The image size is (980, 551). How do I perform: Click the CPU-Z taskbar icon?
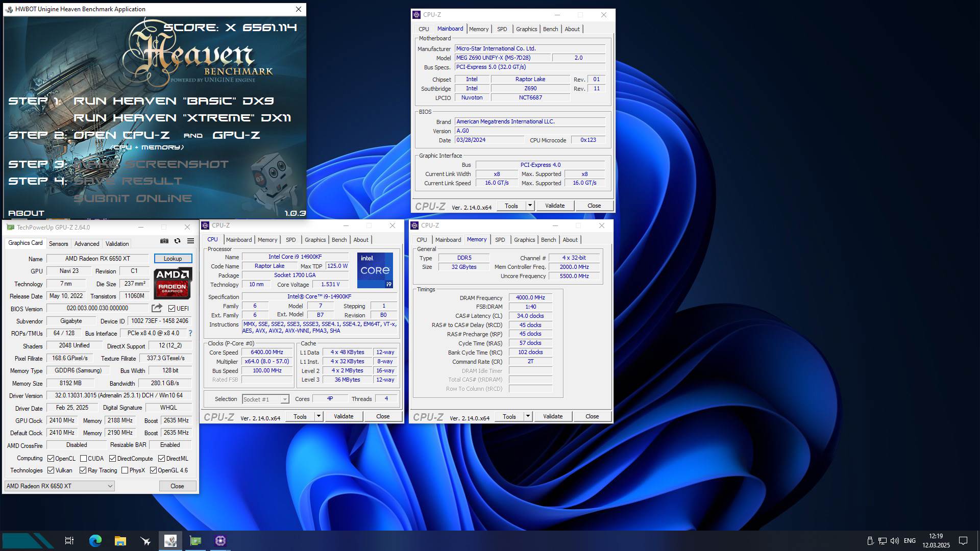[x=220, y=541]
